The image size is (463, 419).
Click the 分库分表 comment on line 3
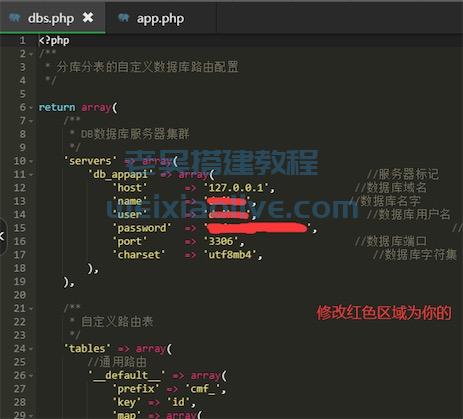(x=147, y=67)
